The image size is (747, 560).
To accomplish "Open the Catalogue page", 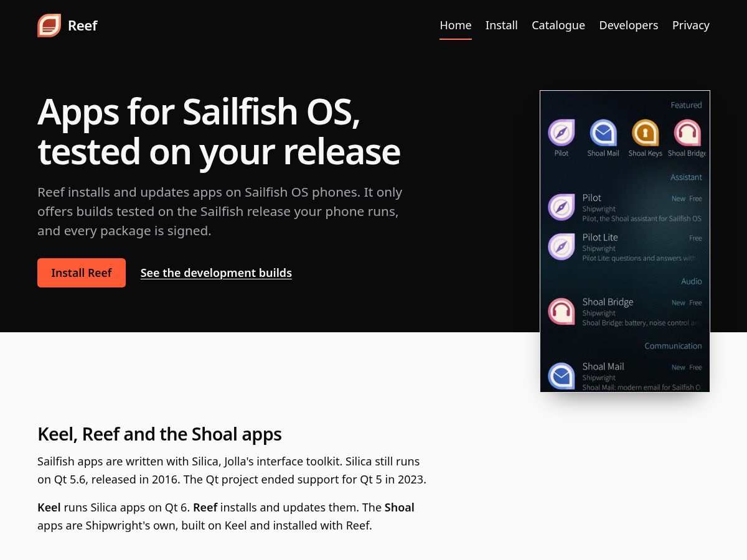I will pyautogui.click(x=558, y=26).
